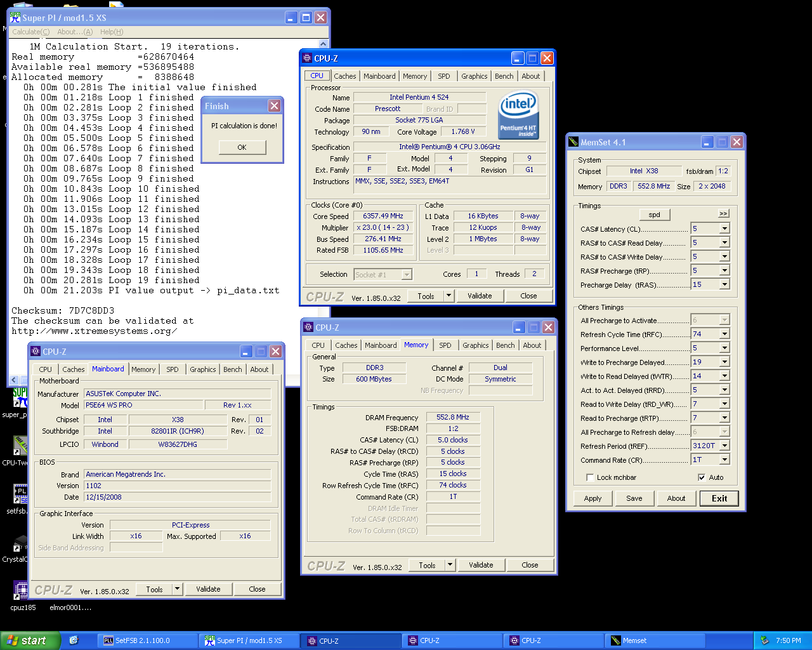Open the About menu in Super PI
Image resolution: width=812 pixels, height=650 pixels.
[x=75, y=32]
